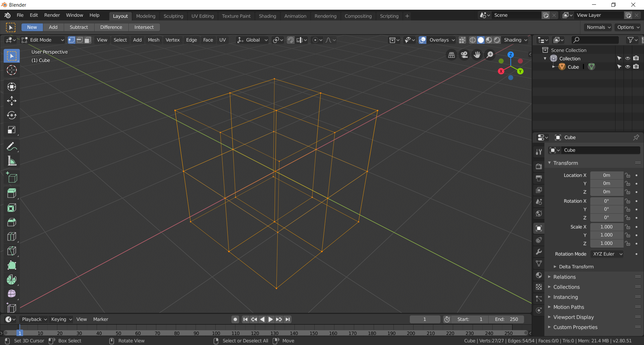Switch to the UV Editing workspace tab
Viewport: 644px width, 345px height.
(x=203, y=16)
